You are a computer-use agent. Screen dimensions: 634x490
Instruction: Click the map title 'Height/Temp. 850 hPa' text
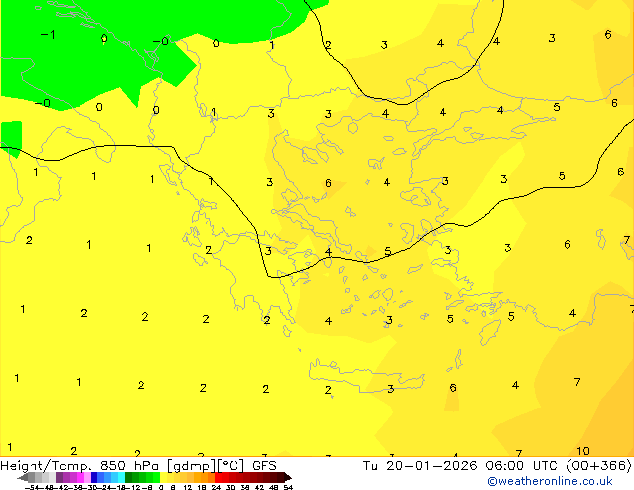[x=80, y=466]
